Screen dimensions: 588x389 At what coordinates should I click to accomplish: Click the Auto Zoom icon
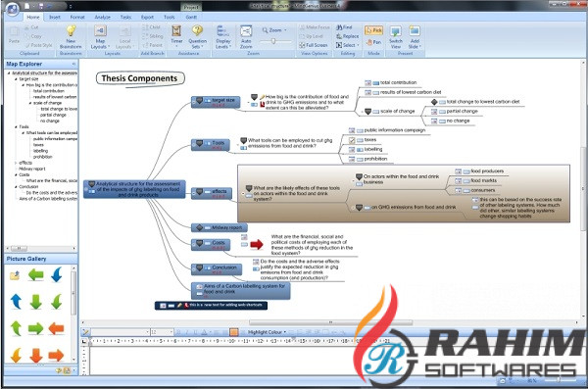pyautogui.click(x=246, y=31)
